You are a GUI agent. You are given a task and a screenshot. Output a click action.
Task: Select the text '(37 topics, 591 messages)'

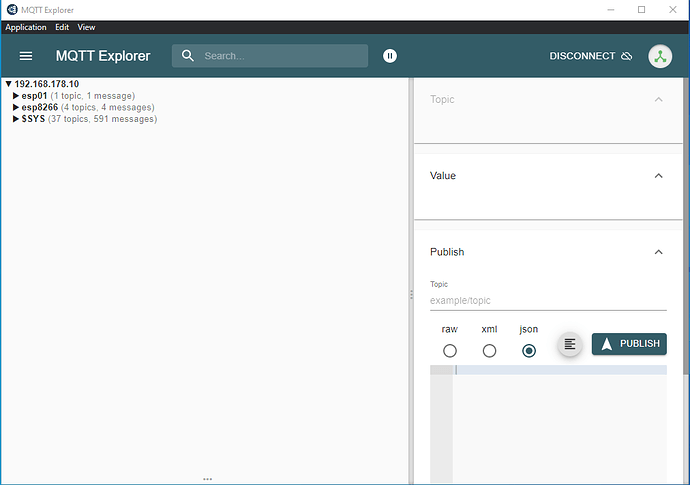[103, 119]
